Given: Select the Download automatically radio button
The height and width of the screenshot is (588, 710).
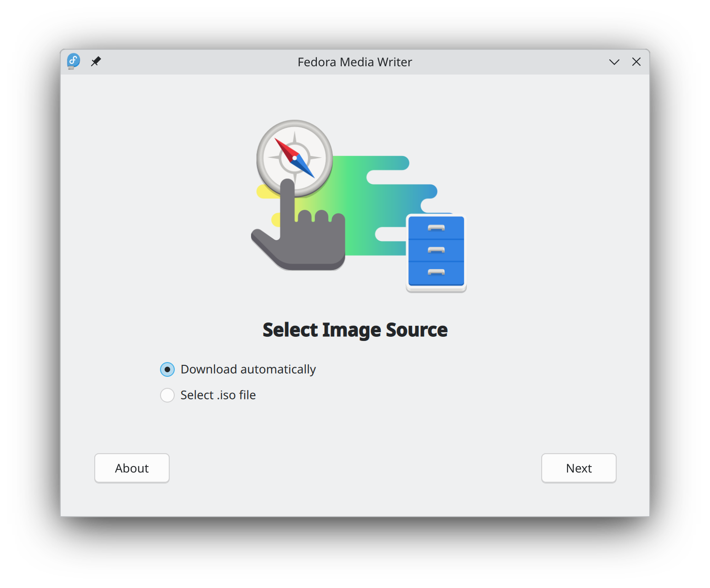Looking at the screenshot, I should 167,369.
